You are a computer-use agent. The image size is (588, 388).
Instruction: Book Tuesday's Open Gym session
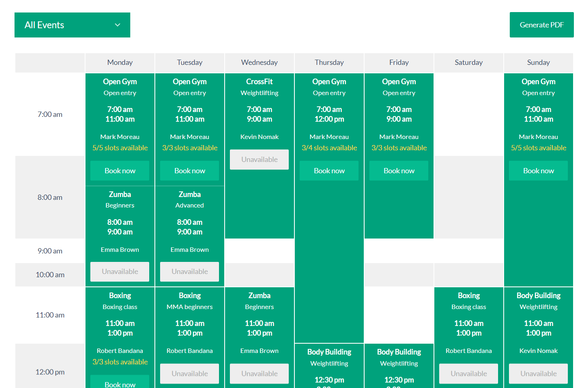(x=189, y=170)
